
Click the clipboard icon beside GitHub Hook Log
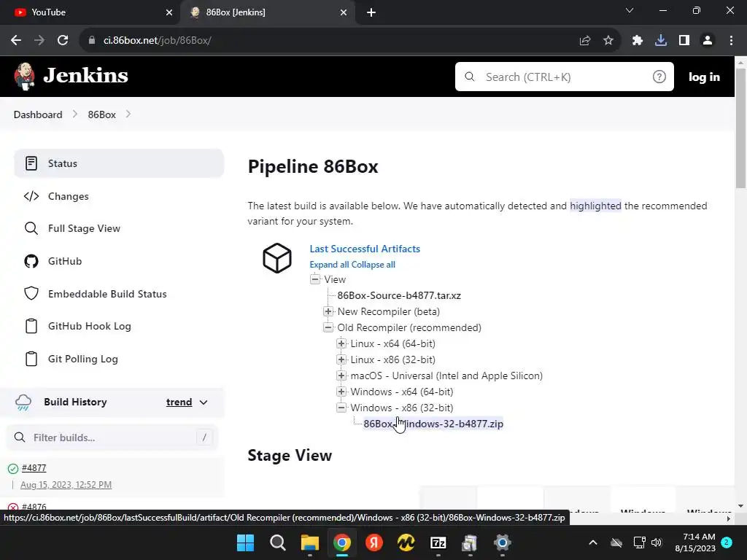[31, 326]
